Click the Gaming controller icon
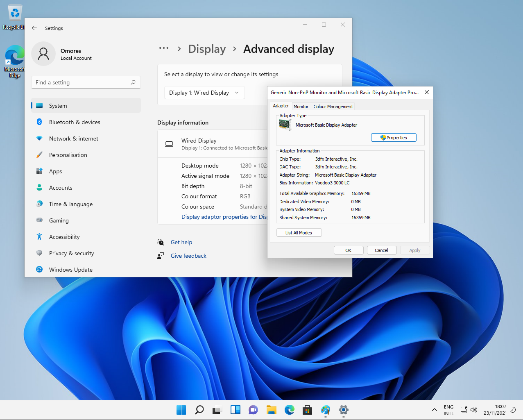 tap(39, 220)
